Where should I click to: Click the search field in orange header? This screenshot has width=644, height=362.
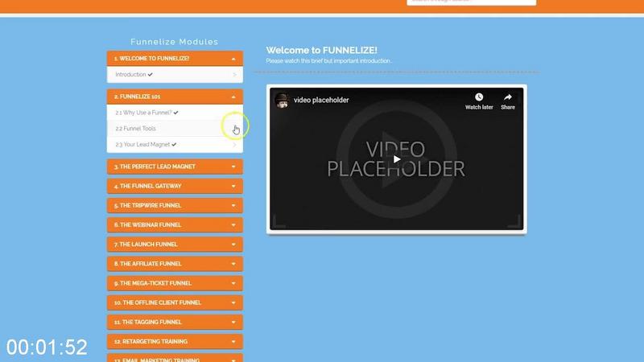pos(472,2)
